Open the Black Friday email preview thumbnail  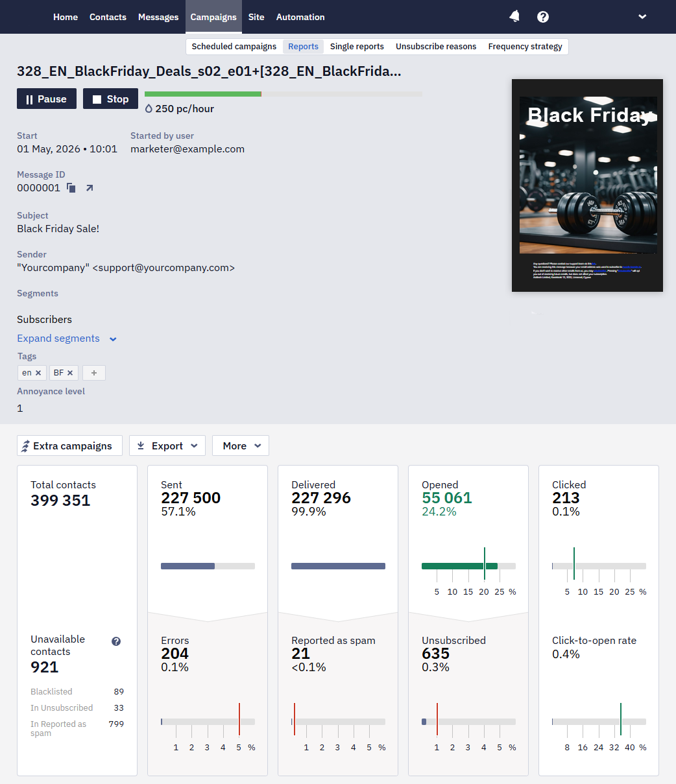pyautogui.click(x=587, y=185)
